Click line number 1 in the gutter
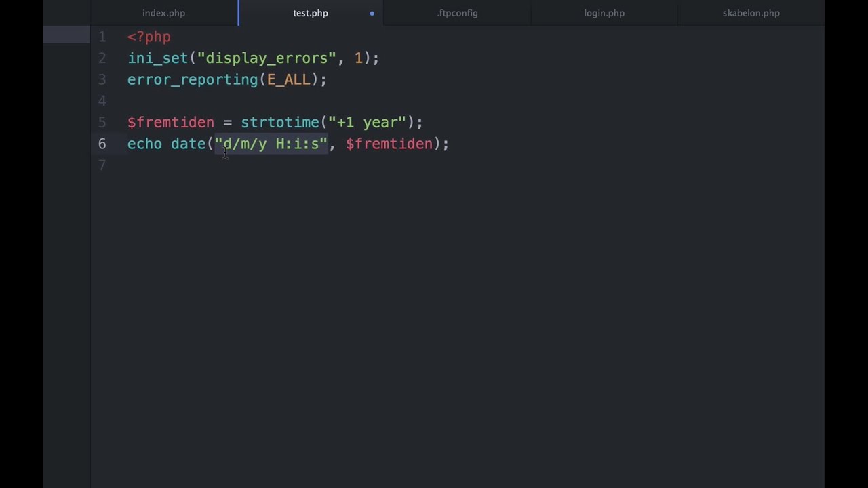Image resolution: width=868 pixels, height=488 pixels. pyautogui.click(x=102, y=37)
